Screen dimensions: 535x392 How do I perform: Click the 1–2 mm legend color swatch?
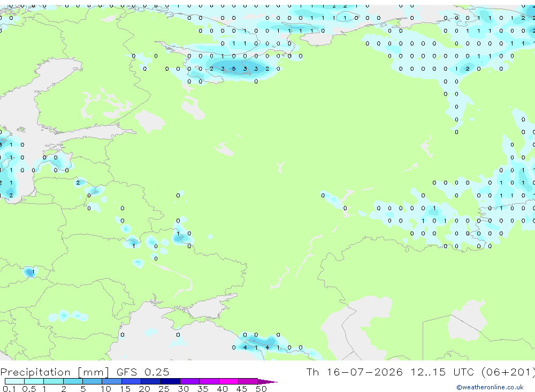[x=53, y=381]
